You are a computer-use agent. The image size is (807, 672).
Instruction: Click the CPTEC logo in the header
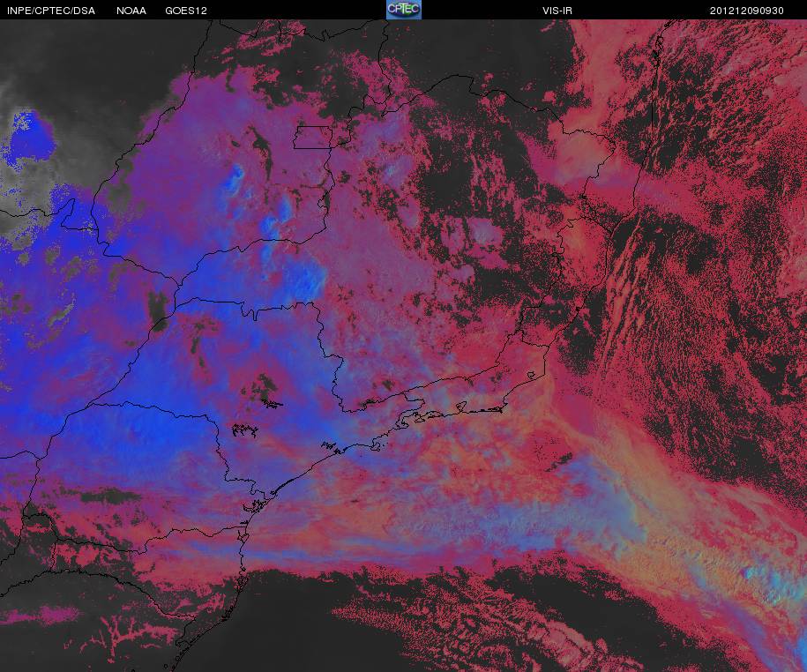click(404, 10)
